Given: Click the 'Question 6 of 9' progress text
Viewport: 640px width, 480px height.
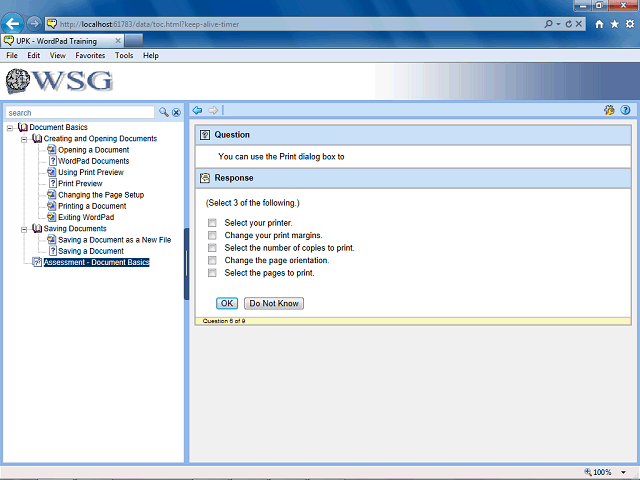Looking at the screenshot, I should pos(224,321).
